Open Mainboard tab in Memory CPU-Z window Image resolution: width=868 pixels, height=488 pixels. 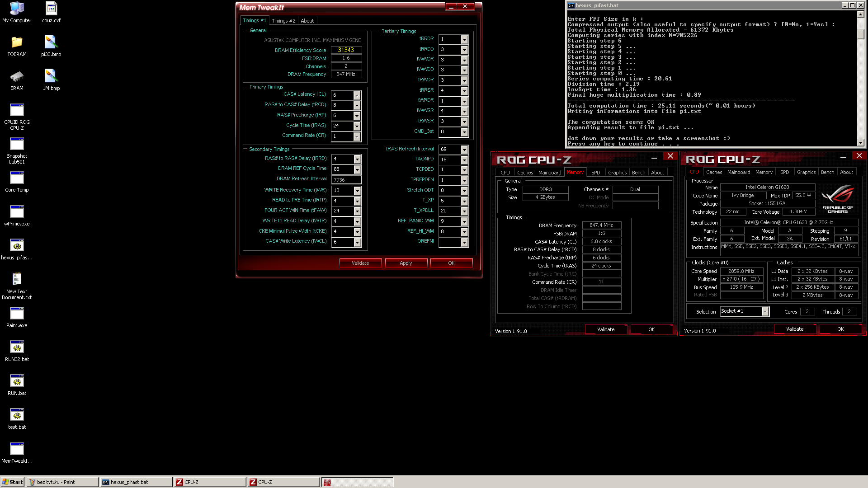(550, 173)
